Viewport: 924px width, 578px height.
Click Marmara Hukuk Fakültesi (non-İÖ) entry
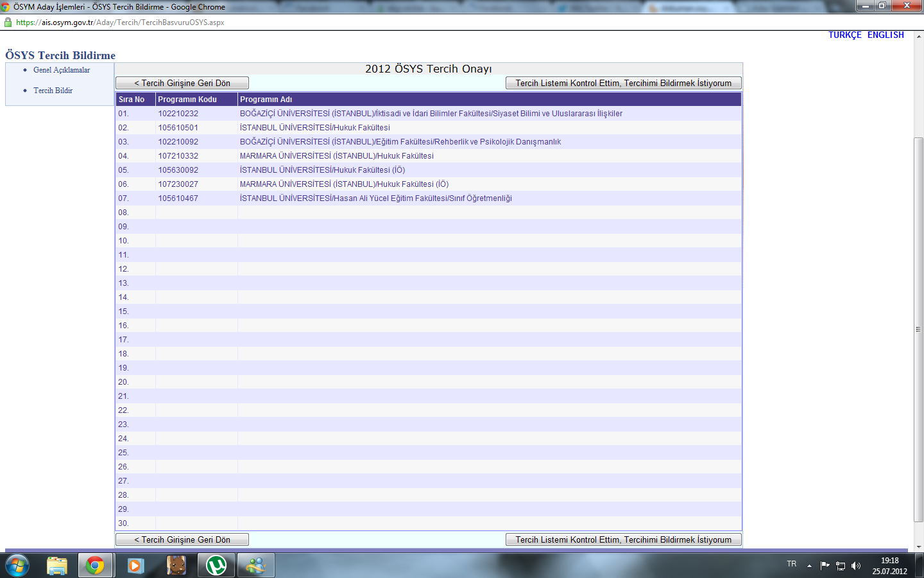tap(337, 156)
